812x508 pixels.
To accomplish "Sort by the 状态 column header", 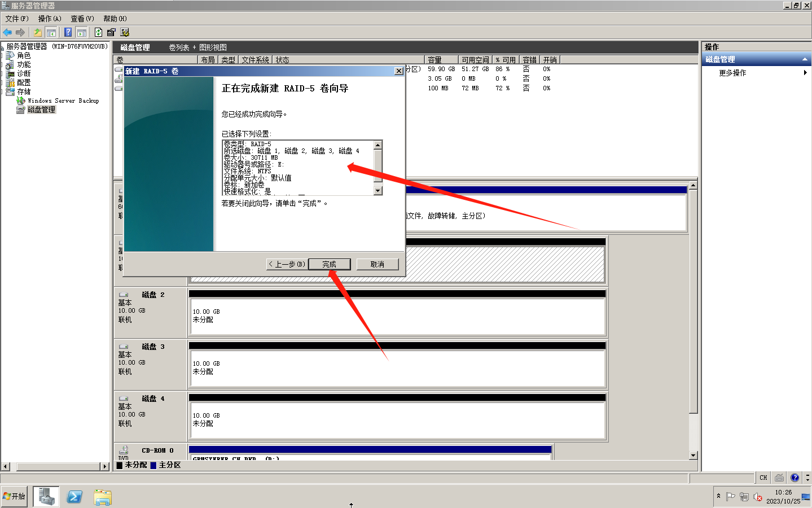I will coord(349,59).
